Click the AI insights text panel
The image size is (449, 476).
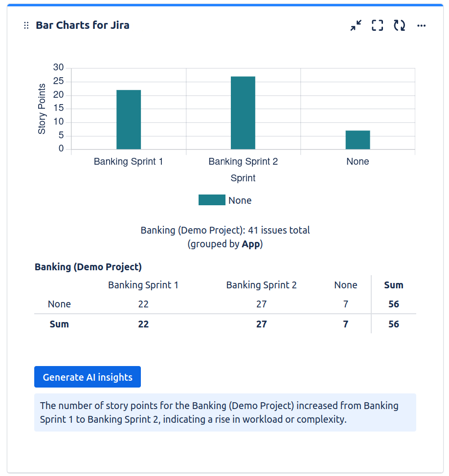point(225,412)
